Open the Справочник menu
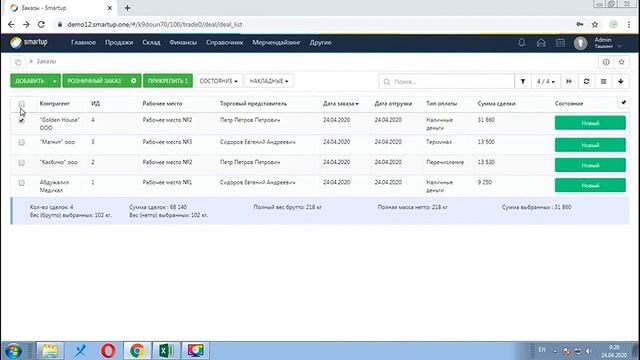 [x=224, y=42]
